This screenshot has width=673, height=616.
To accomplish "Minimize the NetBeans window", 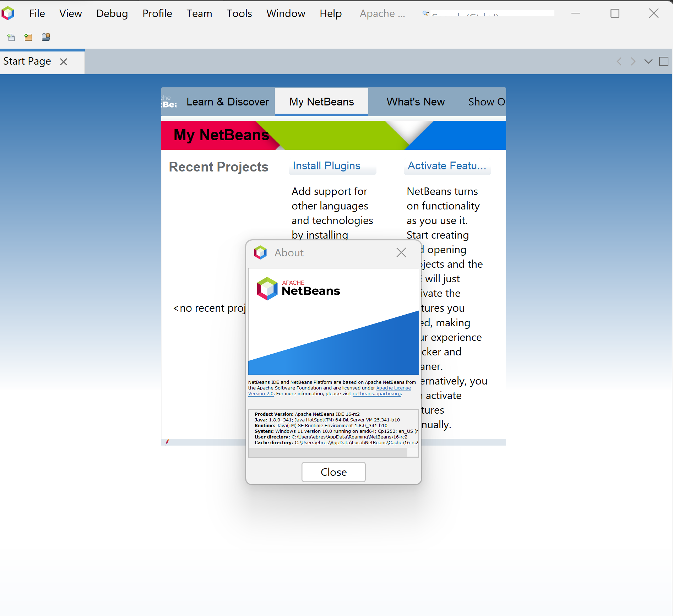I will point(576,13).
